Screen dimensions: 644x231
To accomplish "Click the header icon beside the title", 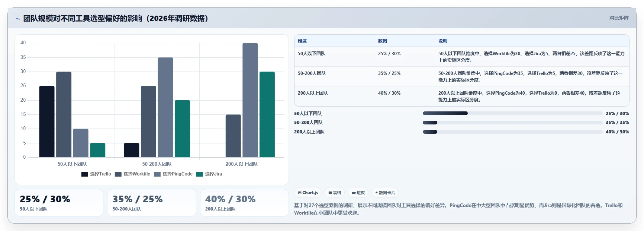I will [17, 19].
